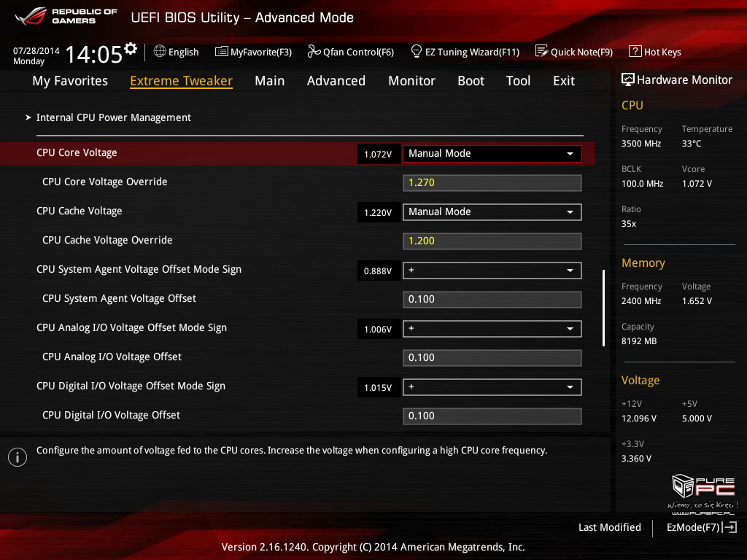
Task: Open CPU Cache Voltage mode dropdown
Action: tap(492, 212)
